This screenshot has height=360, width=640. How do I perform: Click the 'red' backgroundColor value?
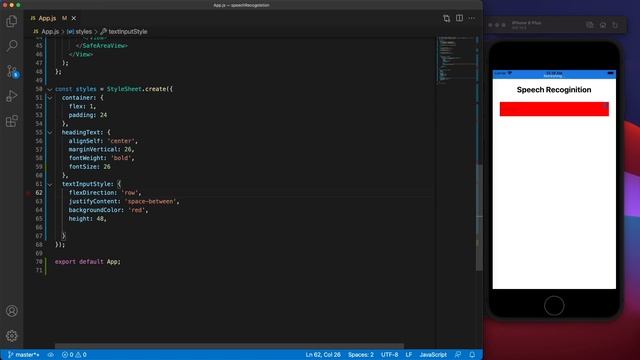pos(137,210)
